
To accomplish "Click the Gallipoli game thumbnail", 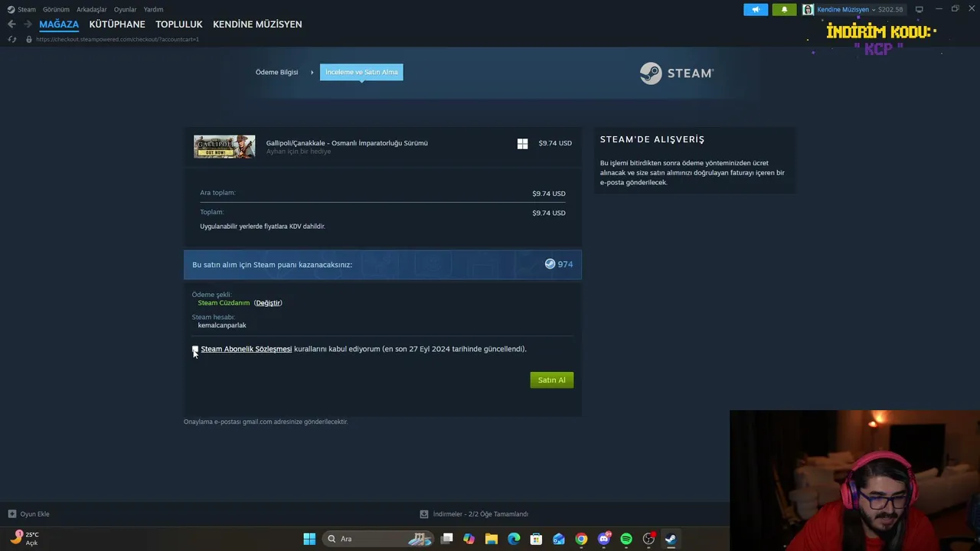I will pyautogui.click(x=224, y=146).
